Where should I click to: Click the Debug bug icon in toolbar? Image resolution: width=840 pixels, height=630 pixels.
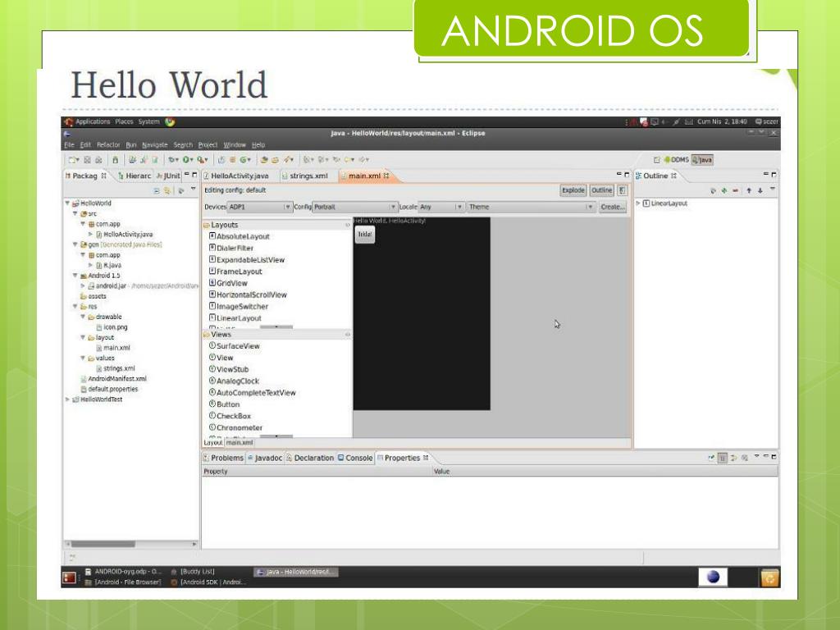pos(172,160)
